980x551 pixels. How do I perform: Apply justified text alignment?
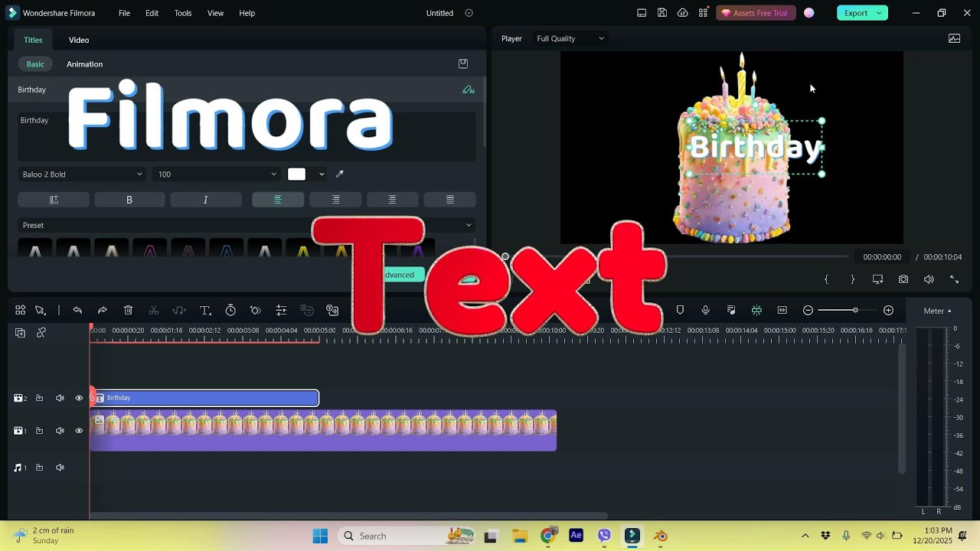pyautogui.click(x=449, y=200)
